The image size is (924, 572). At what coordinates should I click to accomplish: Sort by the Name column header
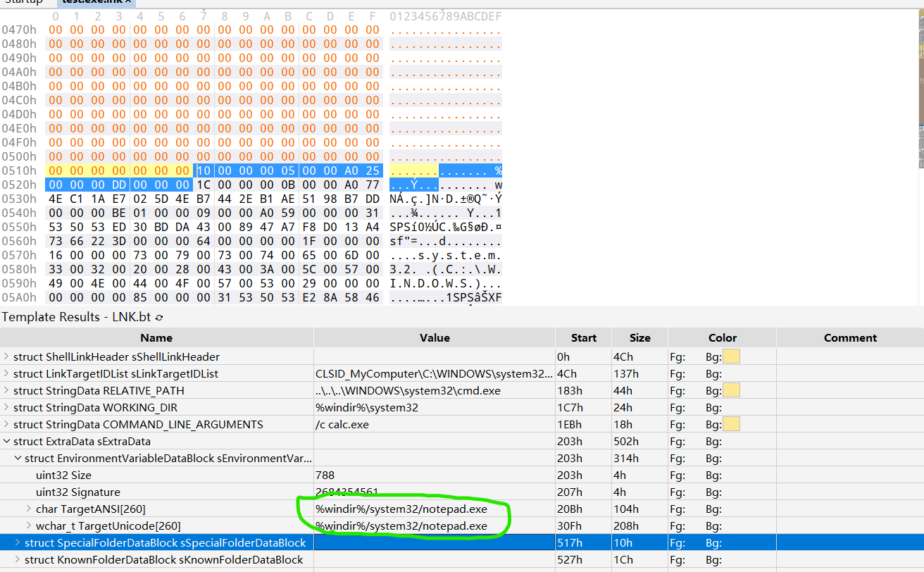tap(156, 338)
